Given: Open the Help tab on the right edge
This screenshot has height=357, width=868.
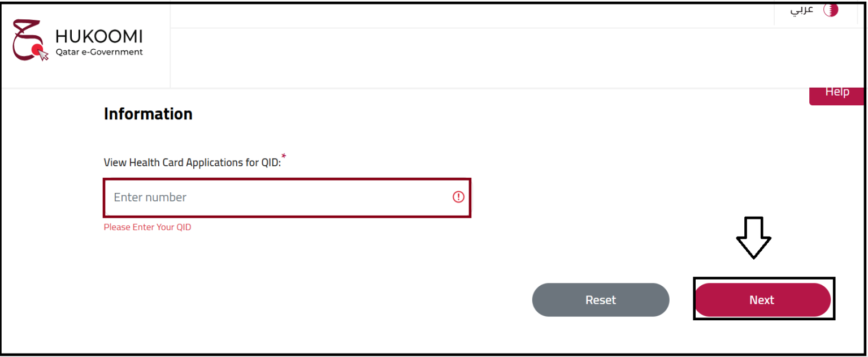Looking at the screenshot, I should (x=837, y=93).
